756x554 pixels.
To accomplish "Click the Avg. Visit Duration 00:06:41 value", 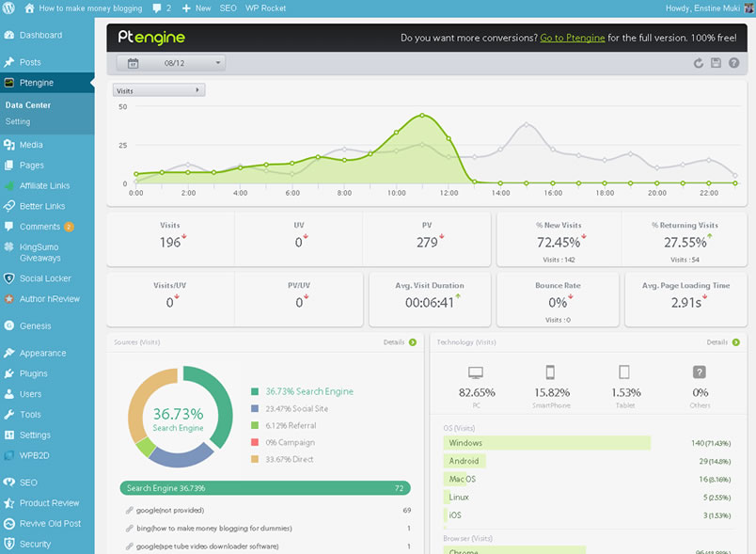I will coord(430,302).
